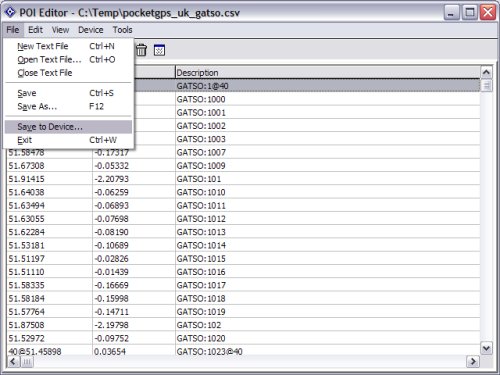Image resolution: width=500 pixels, height=375 pixels.
Task: Select the GATSO:1019 description cell
Action: tap(328, 312)
